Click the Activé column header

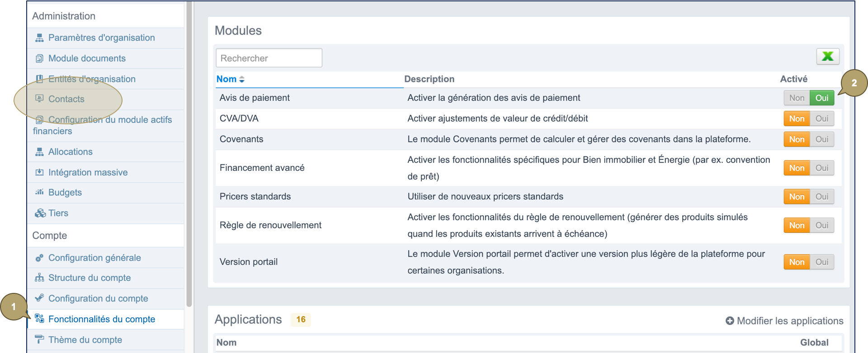click(793, 79)
